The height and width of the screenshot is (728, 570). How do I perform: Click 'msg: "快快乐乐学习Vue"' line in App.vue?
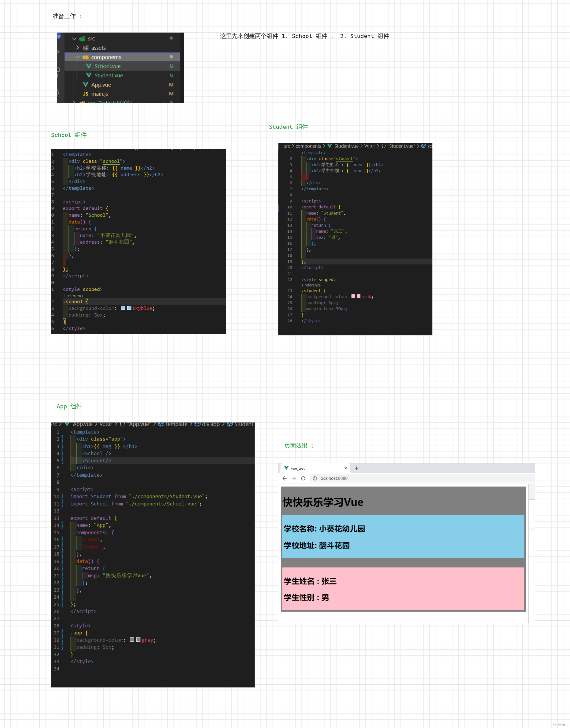tap(120, 575)
